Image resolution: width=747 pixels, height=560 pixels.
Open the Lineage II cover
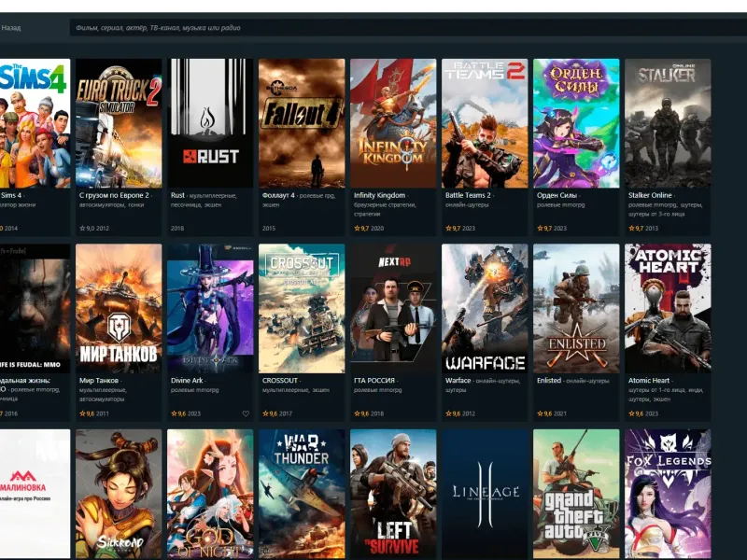[x=485, y=494]
